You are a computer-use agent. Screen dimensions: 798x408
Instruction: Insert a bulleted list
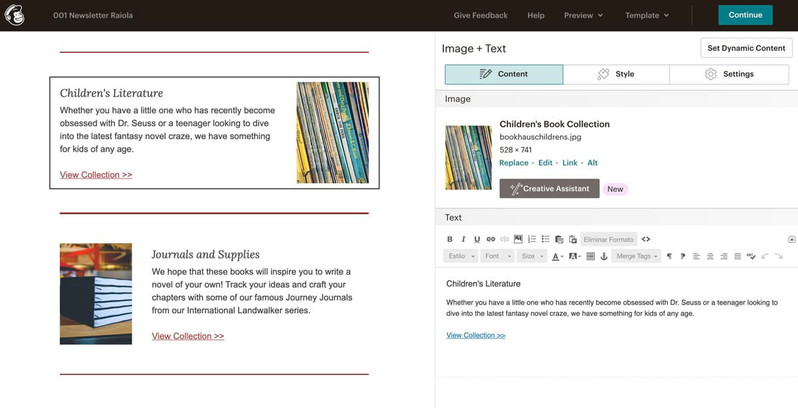[545, 239]
